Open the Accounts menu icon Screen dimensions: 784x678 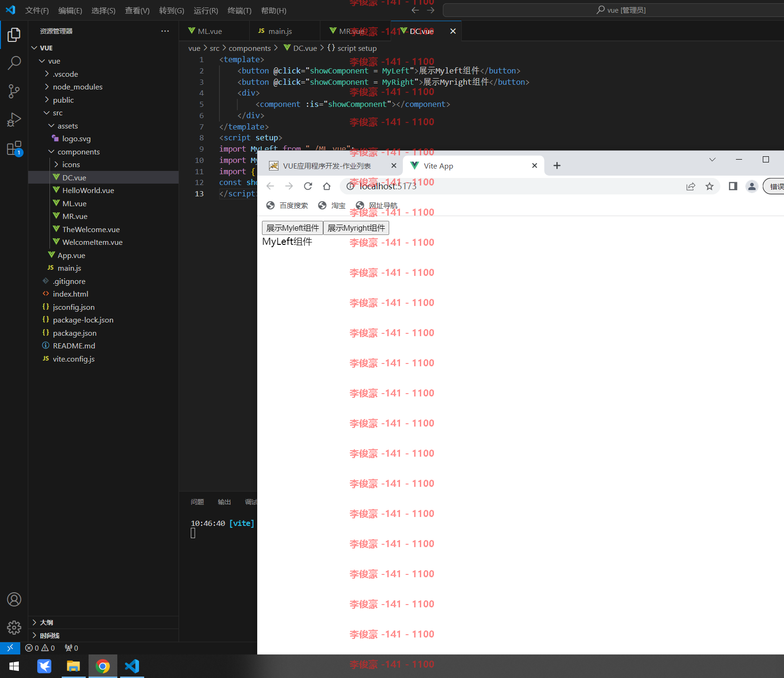(14, 599)
